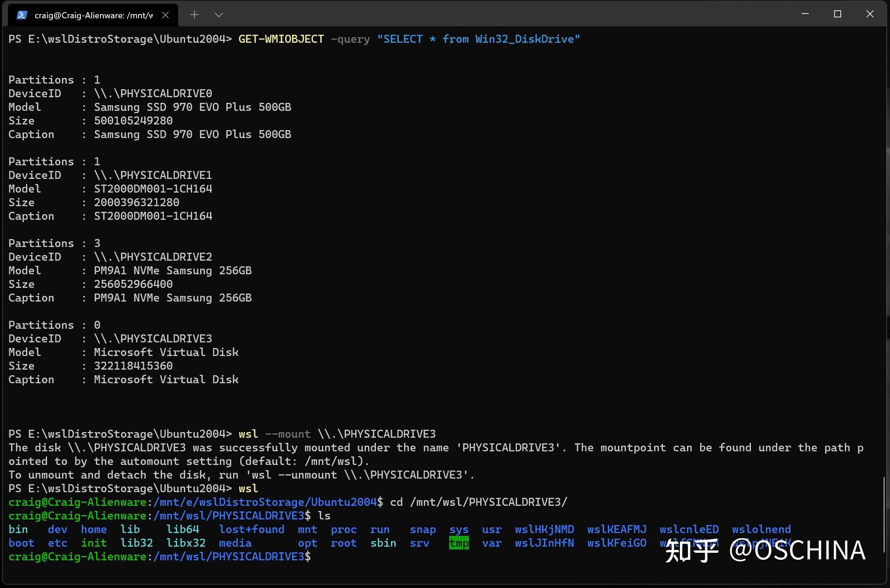Image resolution: width=890 pixels, height=588 pixels.
Task: Click the highlighted tmp directory name
Action: point(459,543)
